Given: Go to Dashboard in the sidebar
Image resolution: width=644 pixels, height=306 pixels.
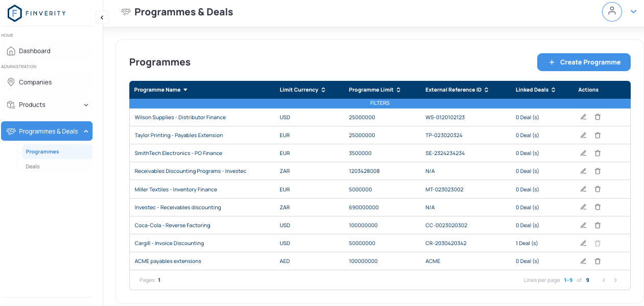Looking at the screenshot, I should [x=35, y=51].
